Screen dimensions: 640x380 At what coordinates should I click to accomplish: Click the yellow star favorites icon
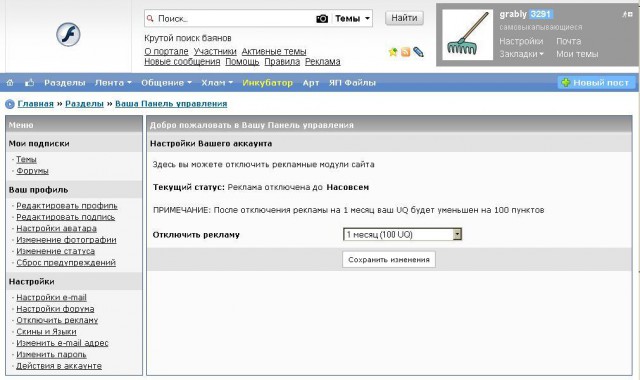pyautogui.click(x=393, y=52)
